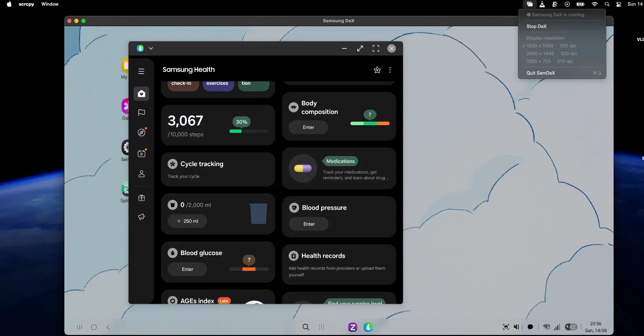Click Samsung Health icon in DeX taskbar
This screenshot has height=336, width=644.
[368, 327]
